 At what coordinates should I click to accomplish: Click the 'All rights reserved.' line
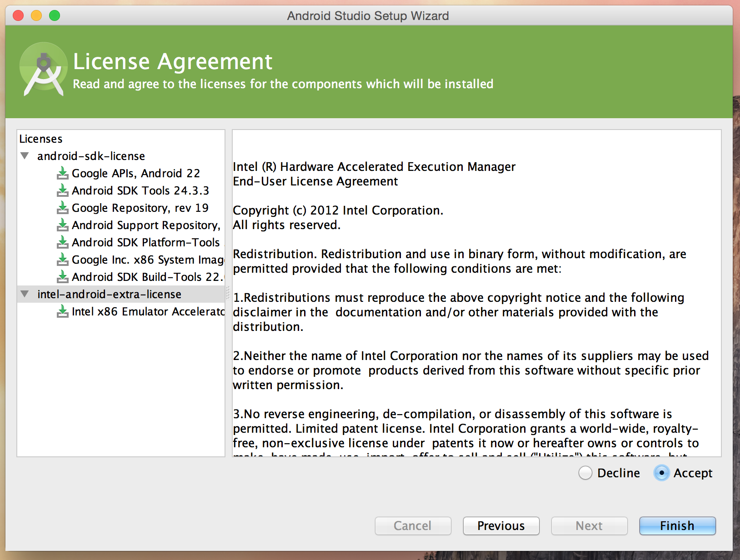286,225
